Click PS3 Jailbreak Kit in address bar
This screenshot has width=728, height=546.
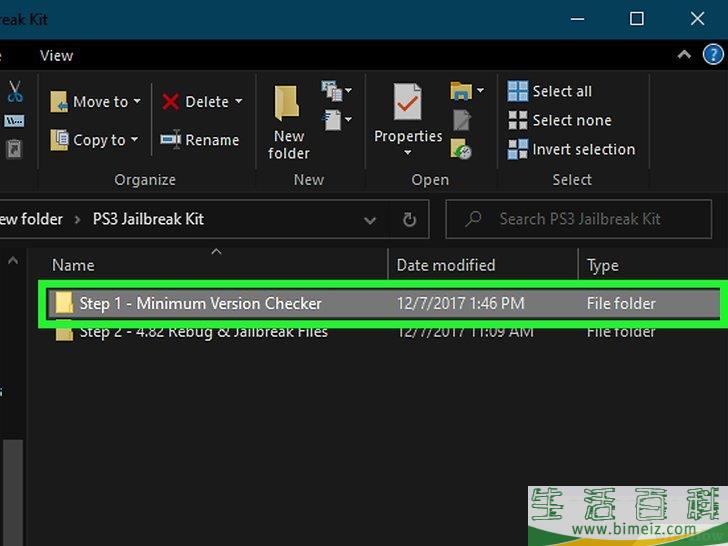pos(148,219)
